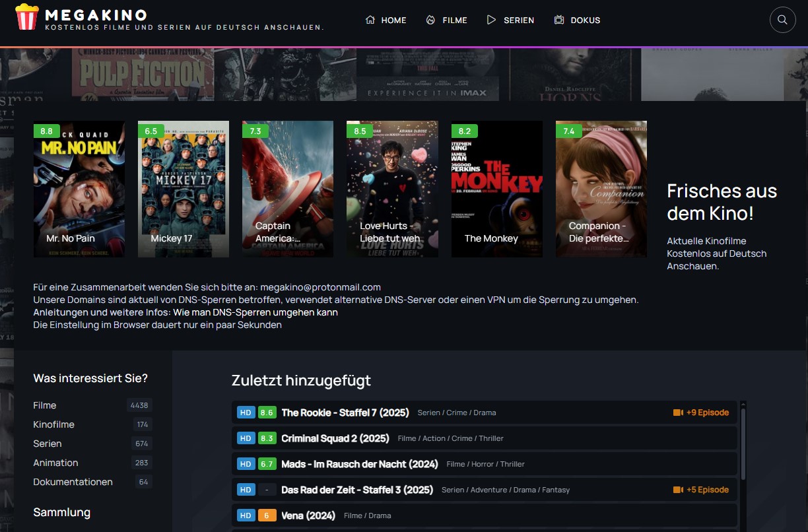This screenshot has height=532, width=808.
Task: Open the DNS-Sperren umgehen guide link
Action: (x=255, y=312)
